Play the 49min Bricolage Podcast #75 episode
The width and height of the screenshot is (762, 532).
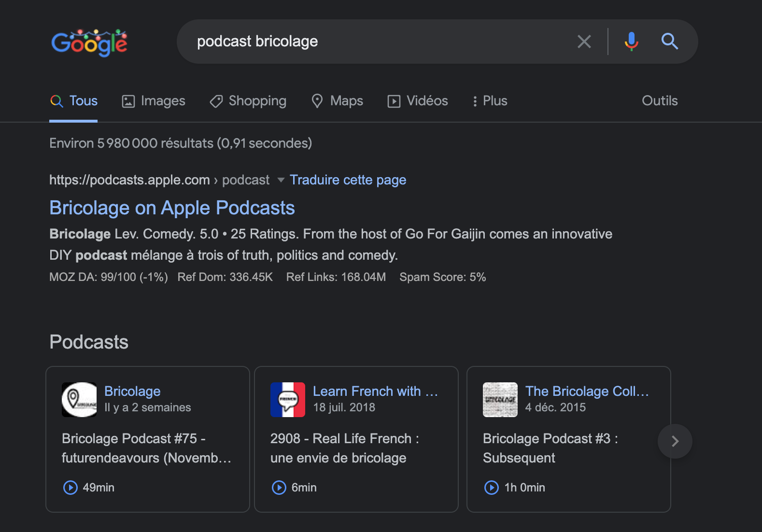pyautogui.click(x=71, y=488)
